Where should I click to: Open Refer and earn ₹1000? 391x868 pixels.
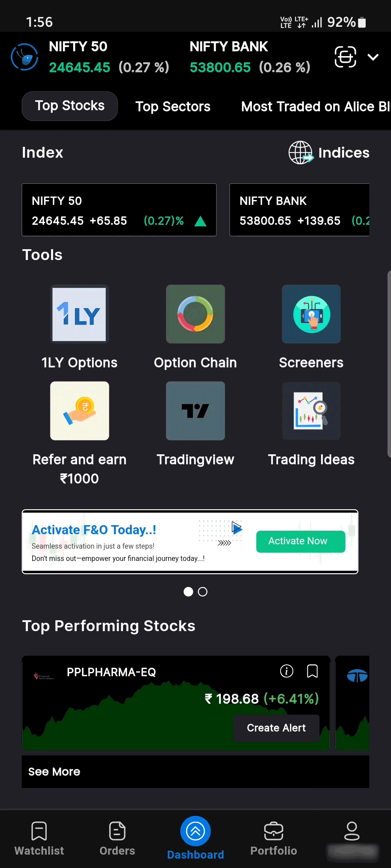[80, 411]
